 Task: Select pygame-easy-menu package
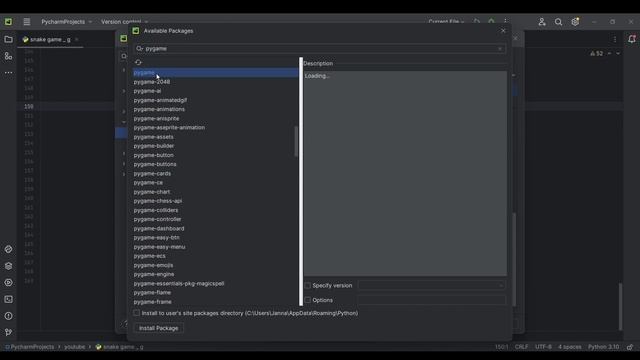tap(216, 247)
